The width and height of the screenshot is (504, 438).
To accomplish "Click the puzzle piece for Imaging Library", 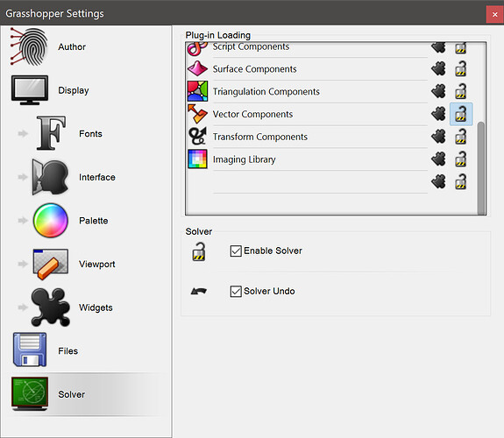I will pyautogui.click(x=438, y=159).
